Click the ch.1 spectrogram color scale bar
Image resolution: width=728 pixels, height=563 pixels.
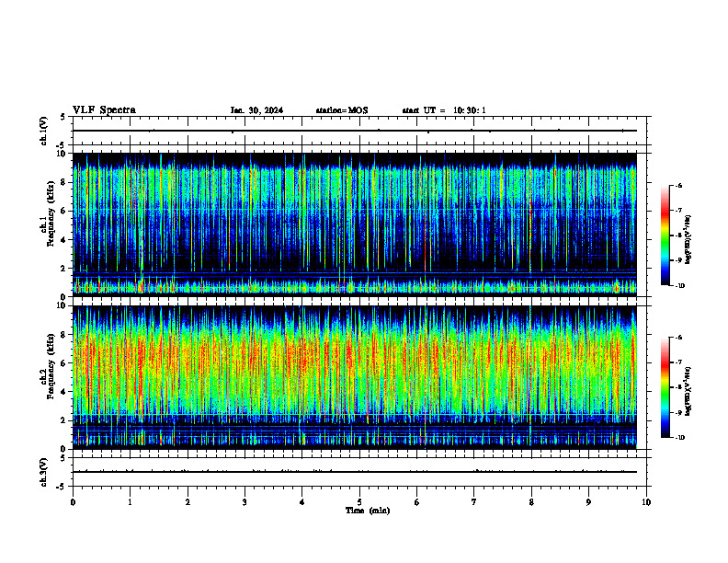pyautogui.click(x=665, y=236)
